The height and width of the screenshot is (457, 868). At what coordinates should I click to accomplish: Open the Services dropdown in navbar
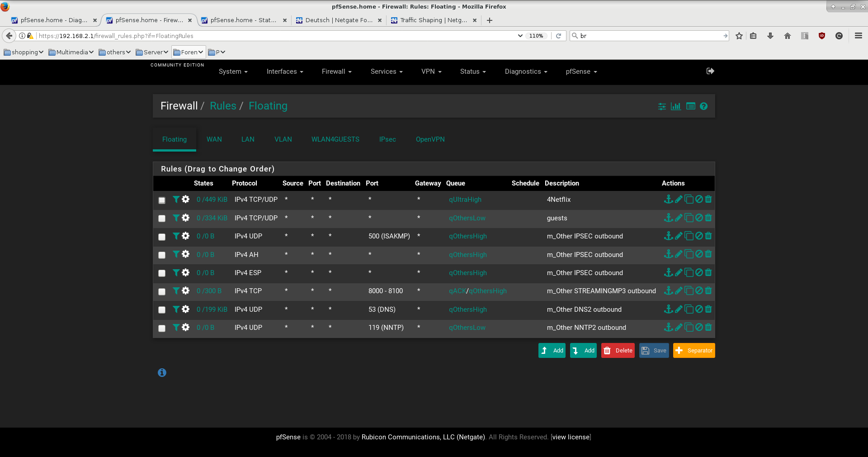click(386, 71)
